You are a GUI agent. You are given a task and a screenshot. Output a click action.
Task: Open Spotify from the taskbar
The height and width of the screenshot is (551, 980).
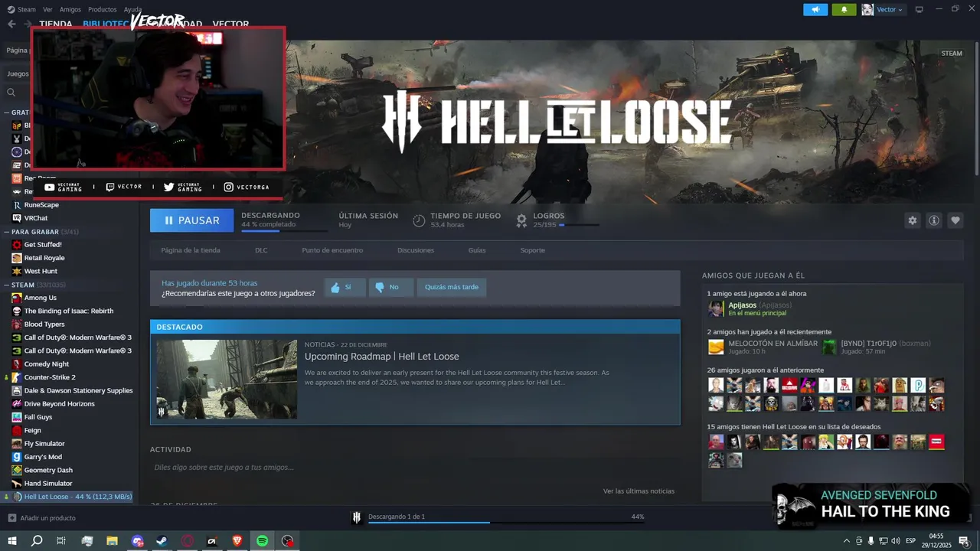tap(262, 541)
